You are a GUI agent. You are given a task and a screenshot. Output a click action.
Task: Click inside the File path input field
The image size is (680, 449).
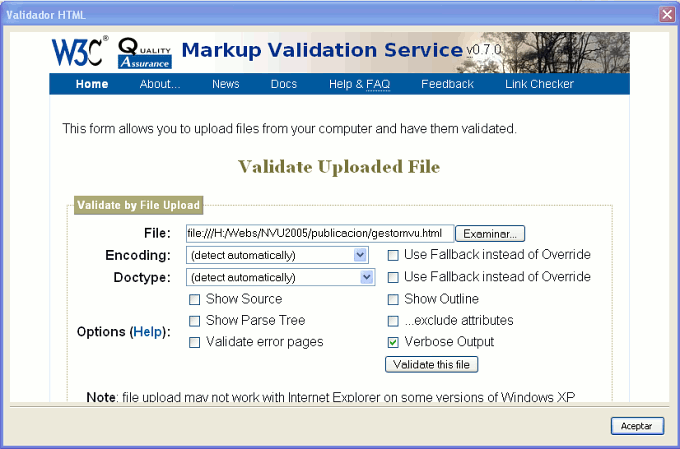[x=320, y=234]
